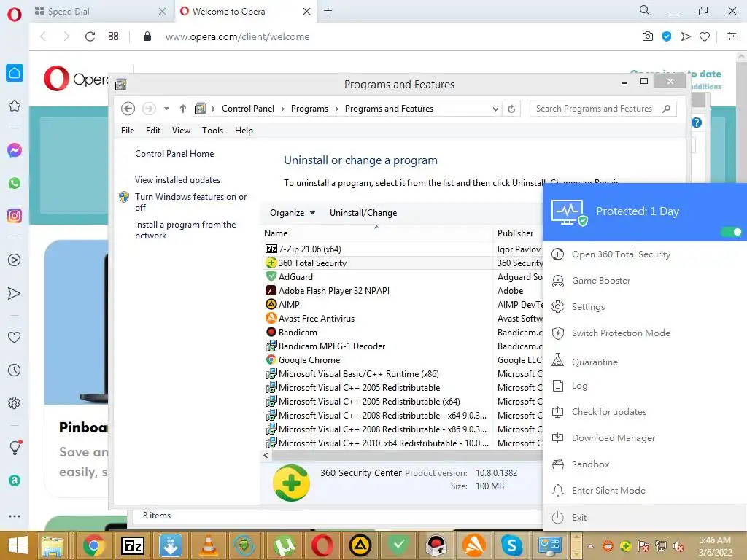
Task: Expand the breadcrumb arrow after Control Panel
Action: pos(282,109)
